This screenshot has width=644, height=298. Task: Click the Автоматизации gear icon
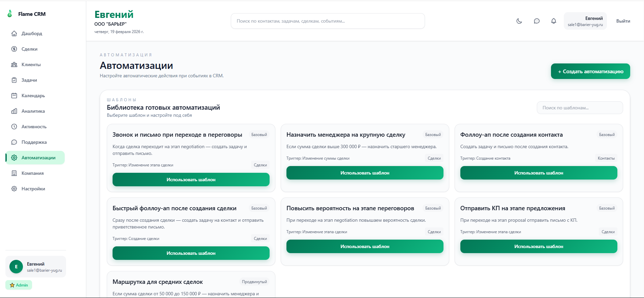click(x=14, y=158)
